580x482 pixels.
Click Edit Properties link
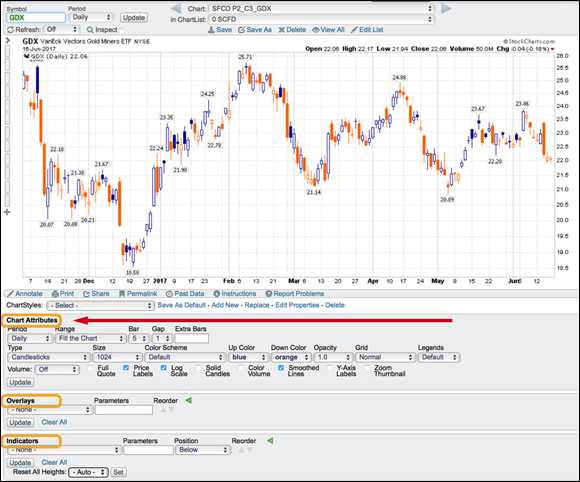click(297, 305)
